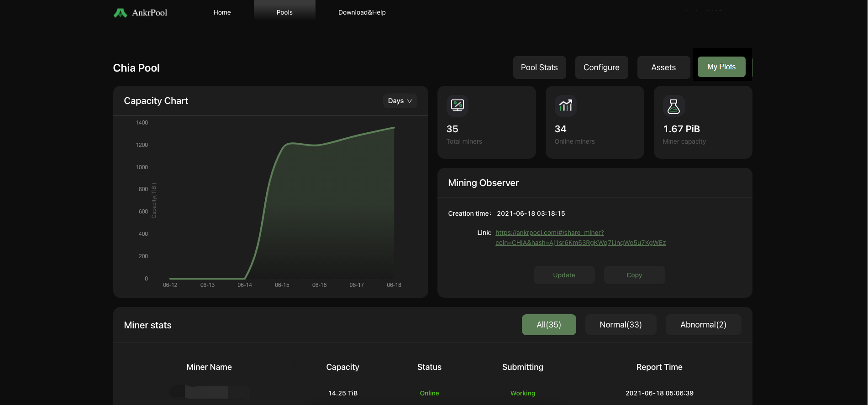868x405 pixels.
Task: Copy the mining observer link
Action: pos(634,275)
